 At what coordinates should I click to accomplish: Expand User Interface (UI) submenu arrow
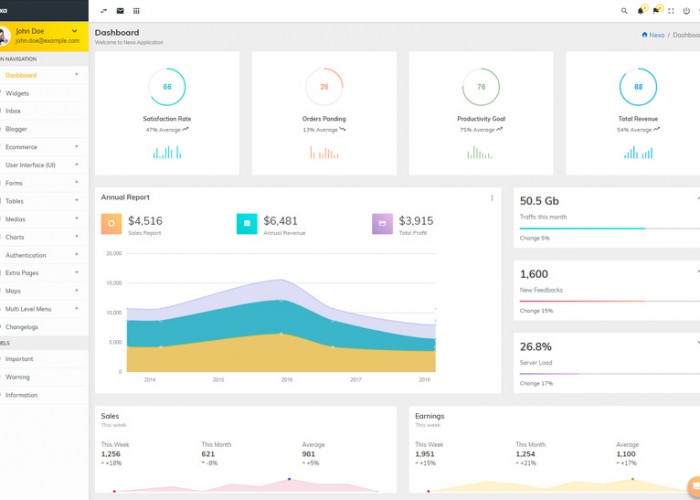77,164
